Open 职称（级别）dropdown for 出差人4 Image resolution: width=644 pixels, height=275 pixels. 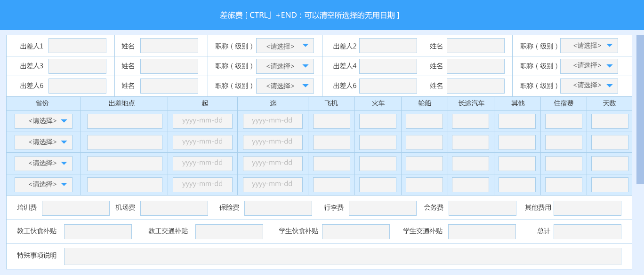pos(589,66)
